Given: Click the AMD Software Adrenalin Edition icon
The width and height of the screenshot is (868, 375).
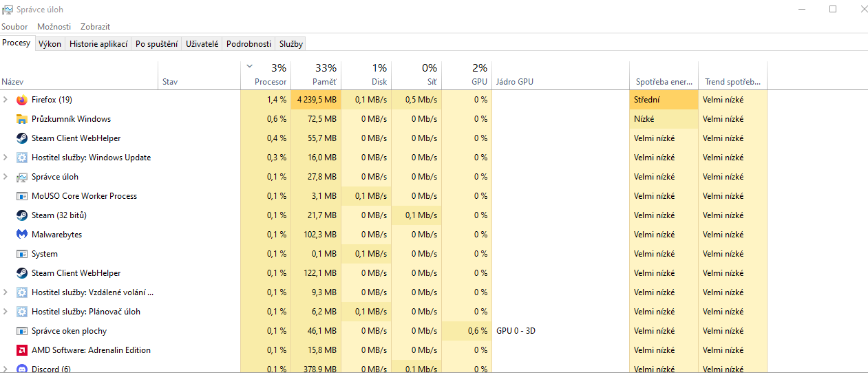Looking at the screenshot, I should [x=21, y=350].
